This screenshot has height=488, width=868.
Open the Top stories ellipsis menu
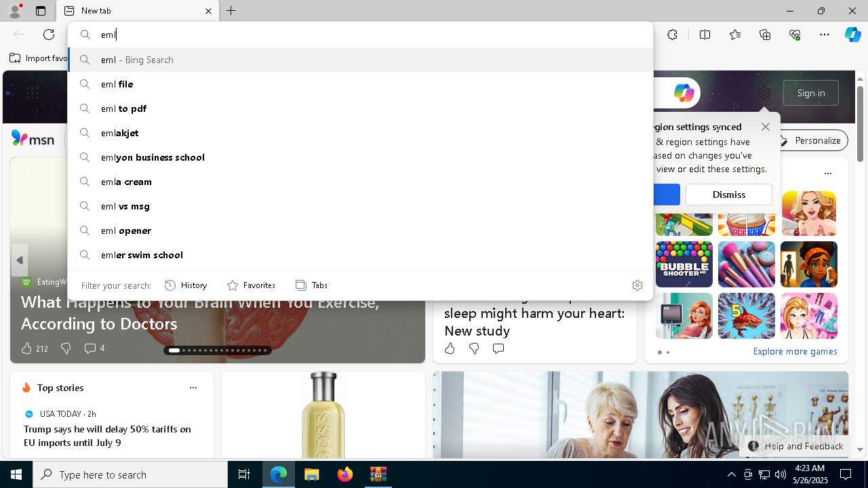pyautogui.click(x=193, y=388)
